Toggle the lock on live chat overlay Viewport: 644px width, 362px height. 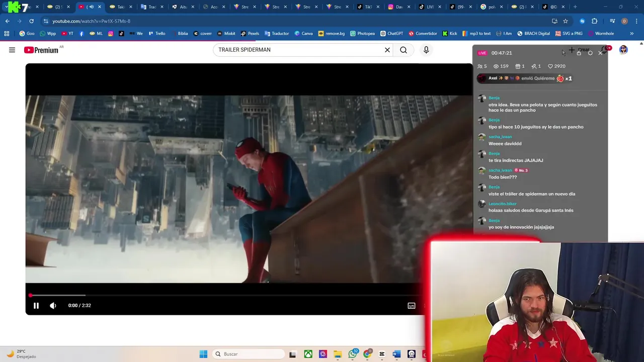[x=579, y=53]
